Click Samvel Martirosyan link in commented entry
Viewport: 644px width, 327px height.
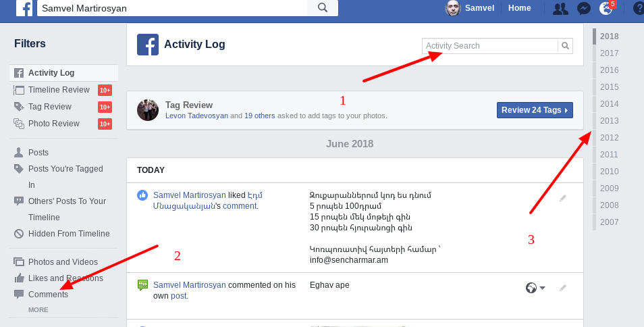189,285
